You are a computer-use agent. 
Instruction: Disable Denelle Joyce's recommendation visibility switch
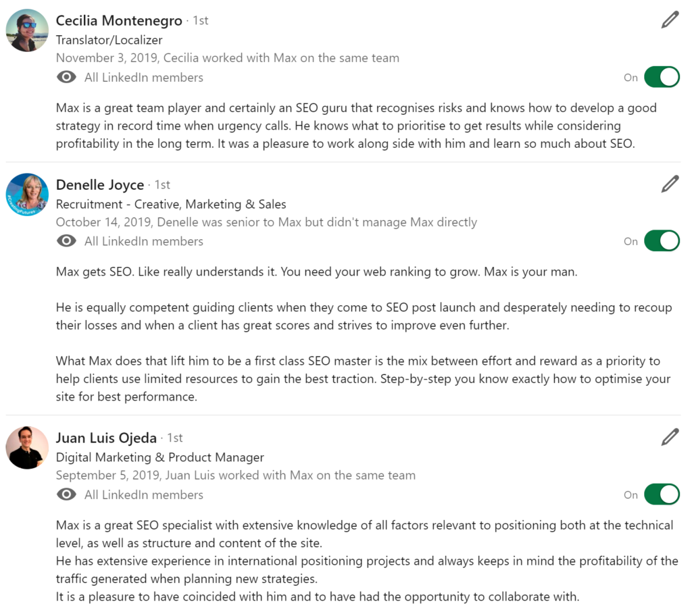coord(662,240)
